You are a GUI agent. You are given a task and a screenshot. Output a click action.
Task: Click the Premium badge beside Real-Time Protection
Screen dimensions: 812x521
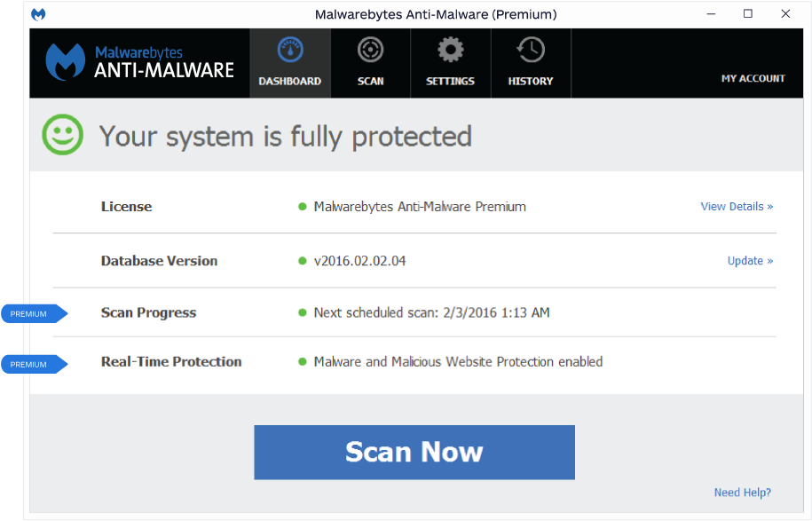pyautogui.click(x=33, y=364)
